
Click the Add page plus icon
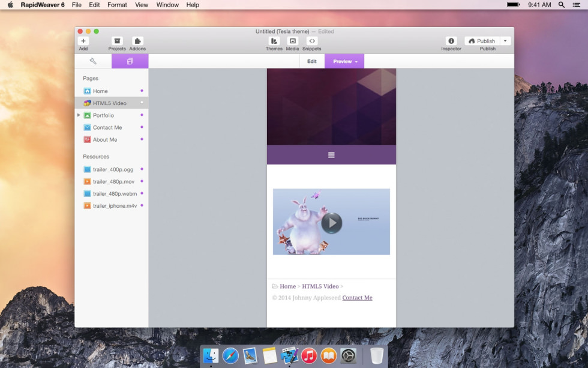pyautogui.click(x=83, y=41)
